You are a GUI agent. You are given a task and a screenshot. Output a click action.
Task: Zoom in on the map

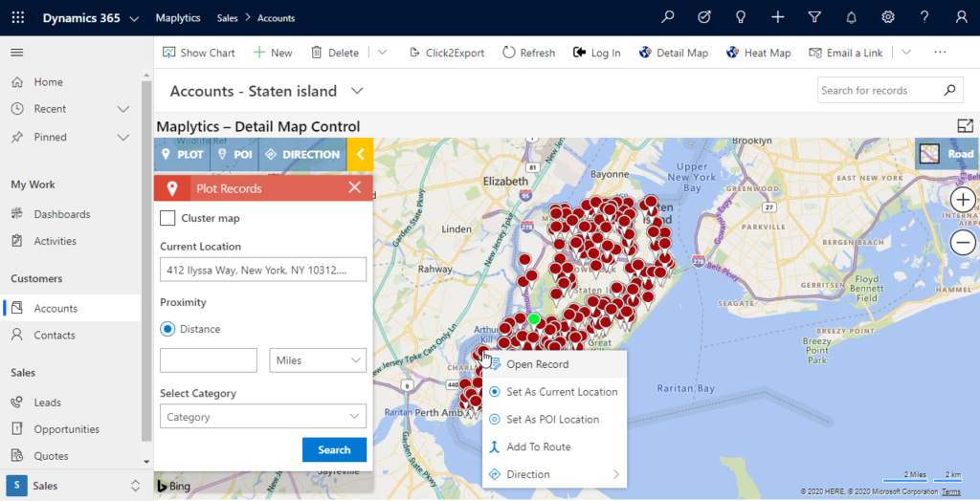(963, 200)
